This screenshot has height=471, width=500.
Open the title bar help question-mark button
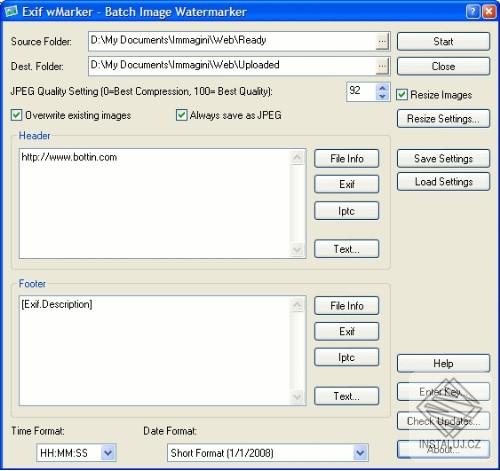point(473,11)
